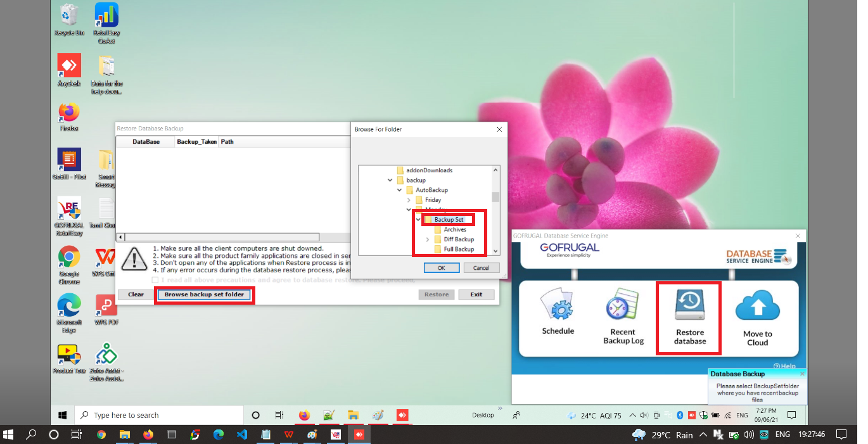Open Firefox in inner remote taskbar
Screen dimensions: 868x444
tap(305, 415)
